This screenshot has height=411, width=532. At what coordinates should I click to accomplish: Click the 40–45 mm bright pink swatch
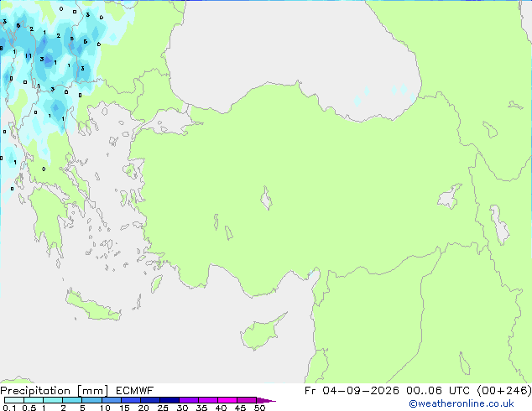tap(227, 400)
